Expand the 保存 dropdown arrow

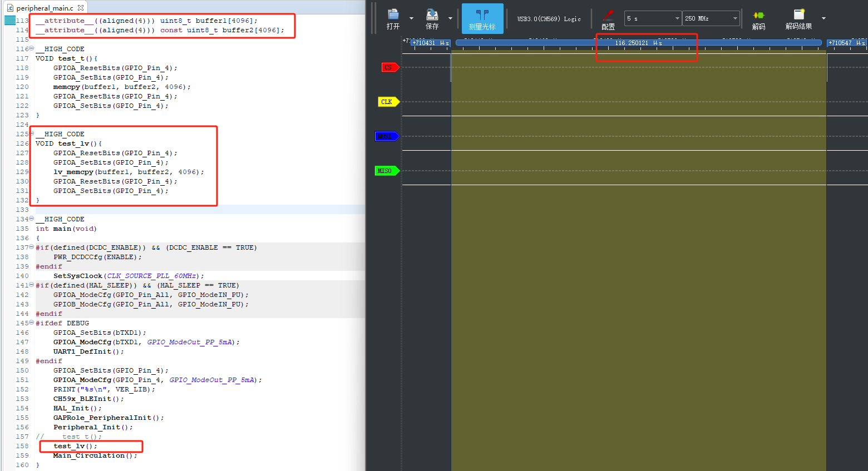tap(450, 18)
